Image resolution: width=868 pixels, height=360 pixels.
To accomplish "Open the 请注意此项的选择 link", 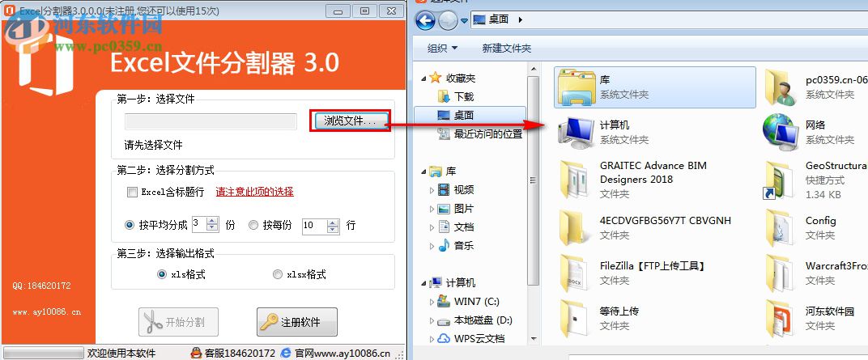I will click(254, 192).
